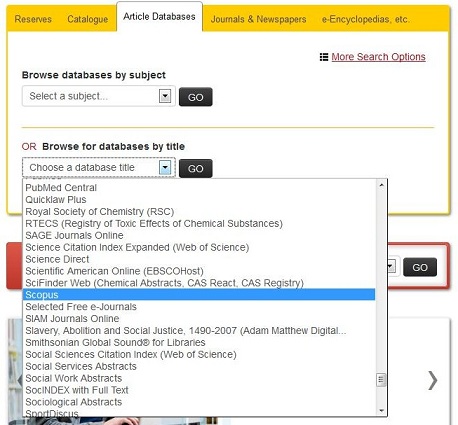Choose Quicklaw Plus in the list
This screenshot has width=458, height=425.
199,200
